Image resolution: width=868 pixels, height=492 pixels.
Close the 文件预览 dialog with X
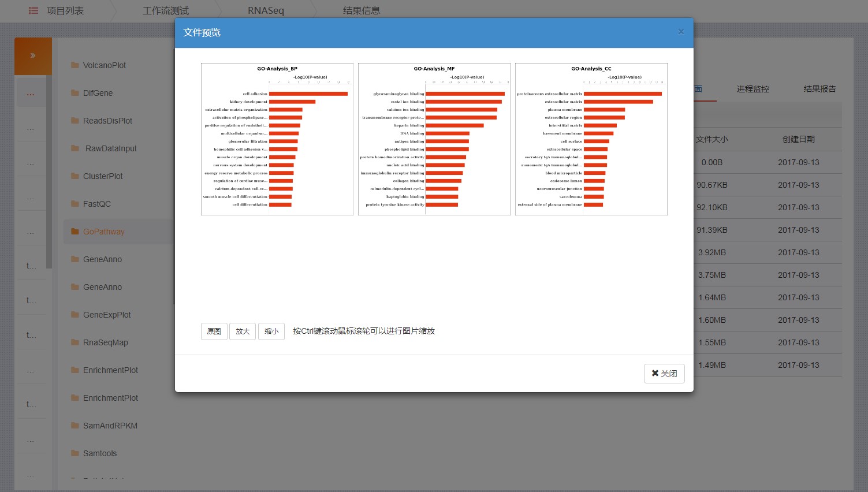681,32
